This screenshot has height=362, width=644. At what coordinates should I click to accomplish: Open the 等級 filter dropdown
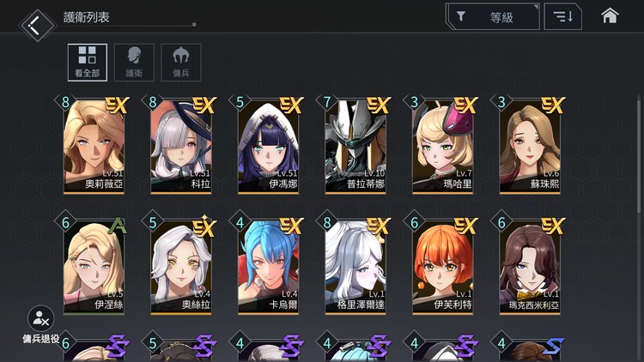[x=493, y=17]
